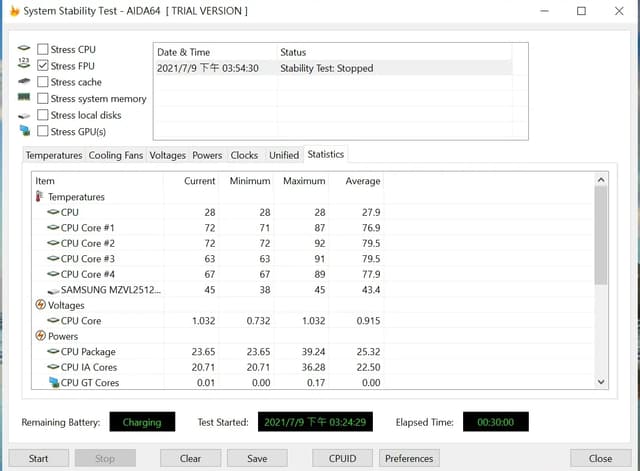
Task: Click the Elapsed Time 00:30:00 field
Action: pos(496,422)
